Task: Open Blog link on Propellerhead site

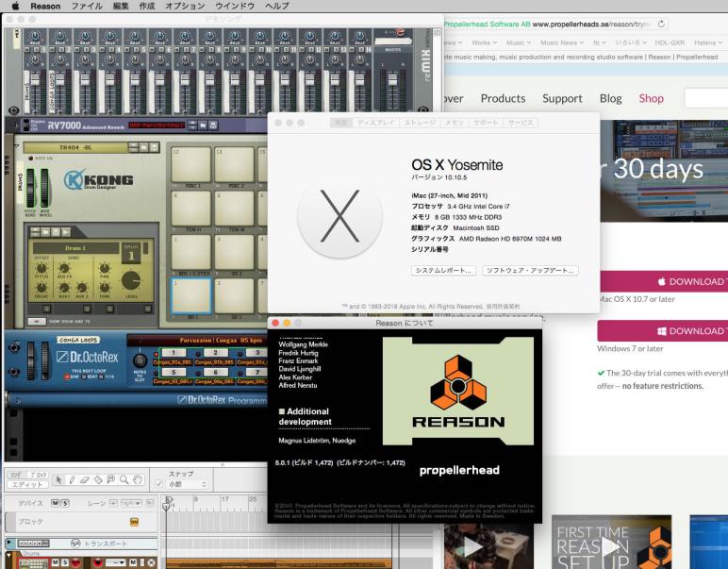Action: (x=610, y=98)
